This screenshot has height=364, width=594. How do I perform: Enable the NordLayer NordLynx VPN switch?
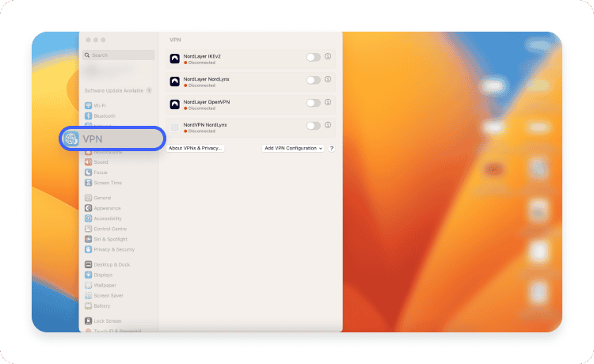point(314,80)
